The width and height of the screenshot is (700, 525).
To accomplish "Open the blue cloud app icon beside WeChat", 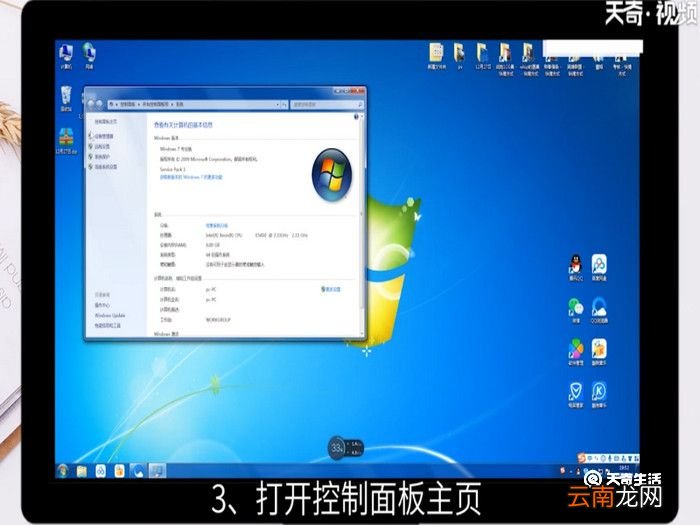I will click(x=599, y=310).
